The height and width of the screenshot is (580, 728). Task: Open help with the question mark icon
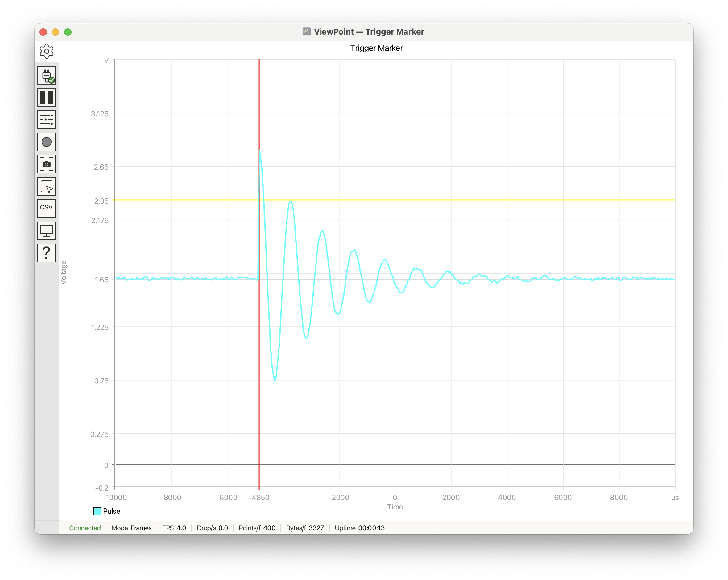(x=46, y=253)
